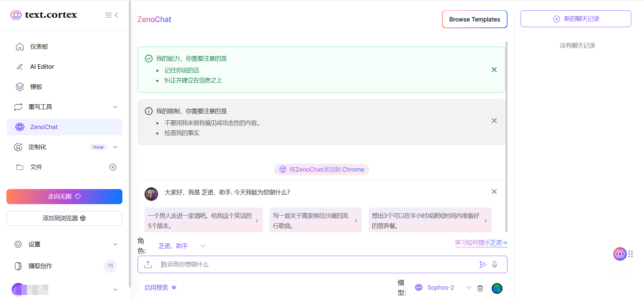
Task: Open the 仪表板 dashboard menu item
Action: point(39,47)
